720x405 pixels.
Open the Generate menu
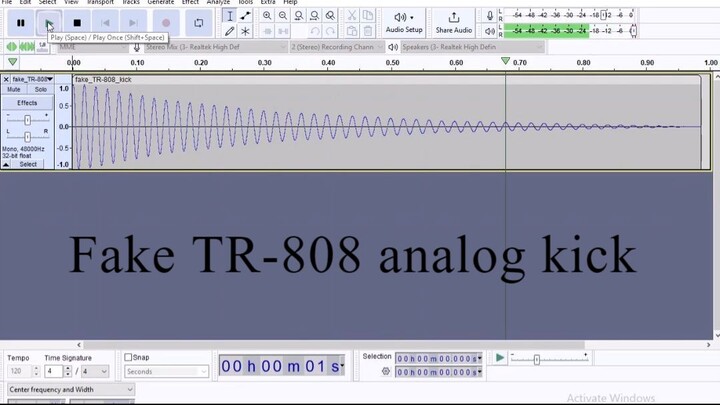point(160,3)
